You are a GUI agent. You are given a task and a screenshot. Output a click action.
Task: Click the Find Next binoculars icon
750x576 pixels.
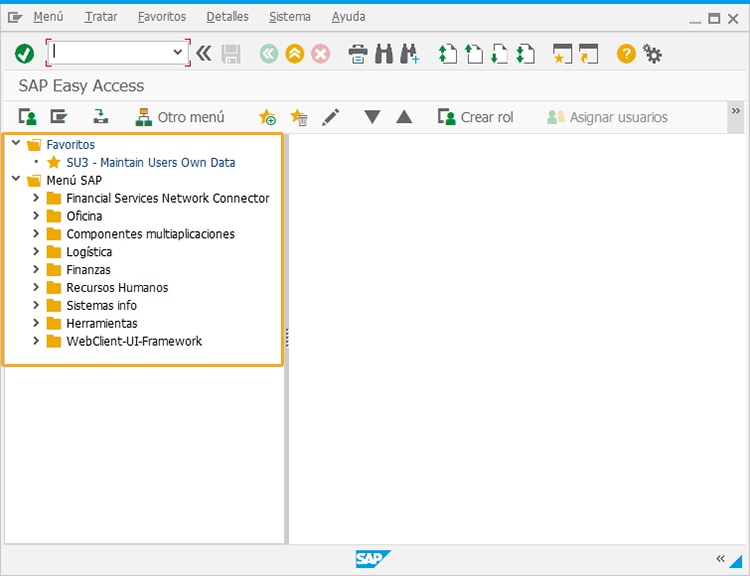click(x=410, y=54)
